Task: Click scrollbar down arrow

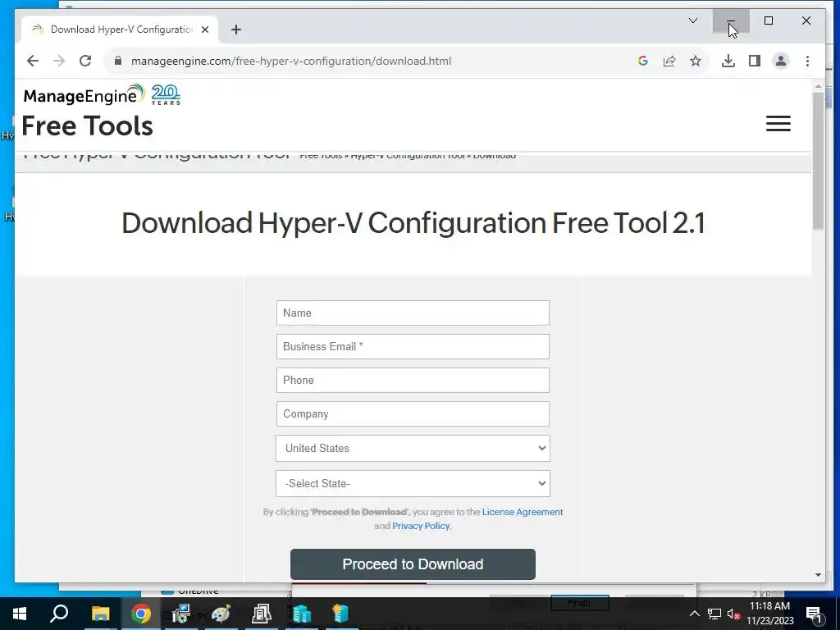Action: pyautogui.click(x=818, y=575)
